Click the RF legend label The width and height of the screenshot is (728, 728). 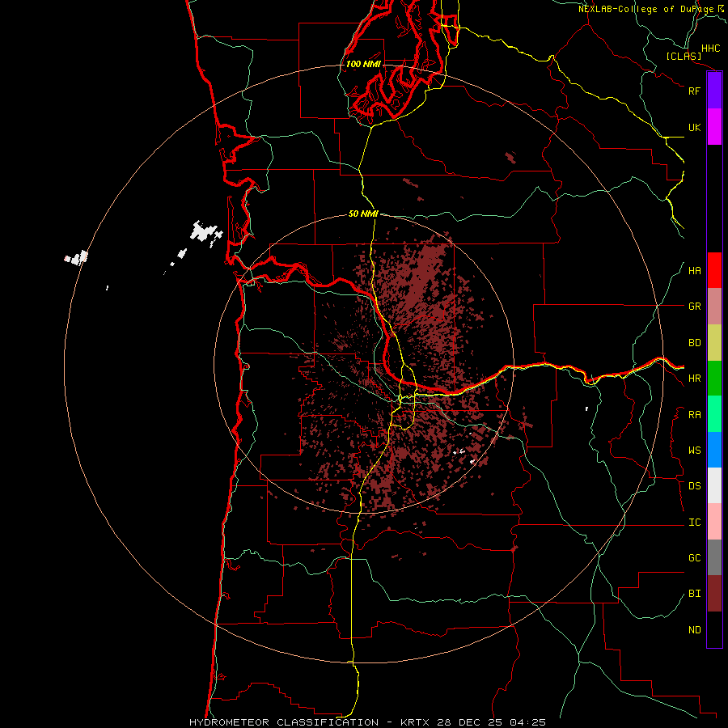[x=695, y=91]
